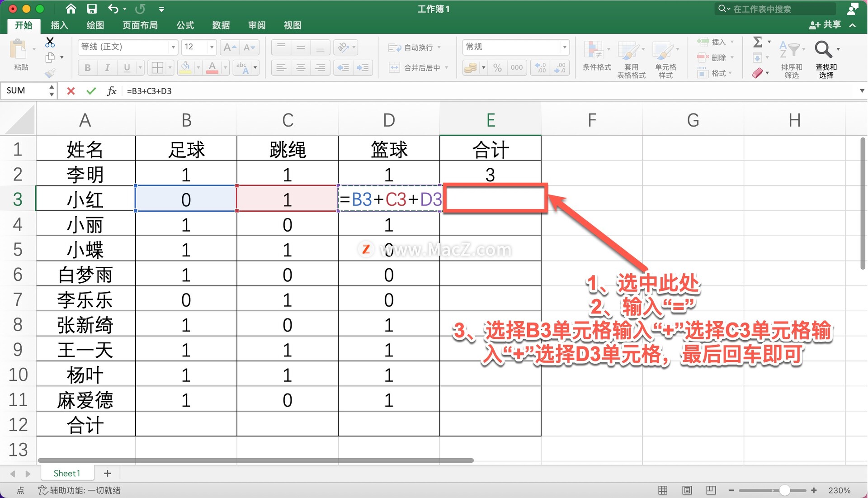
Task: Click the Paste clipboard icon
Action: coord(19,49)
